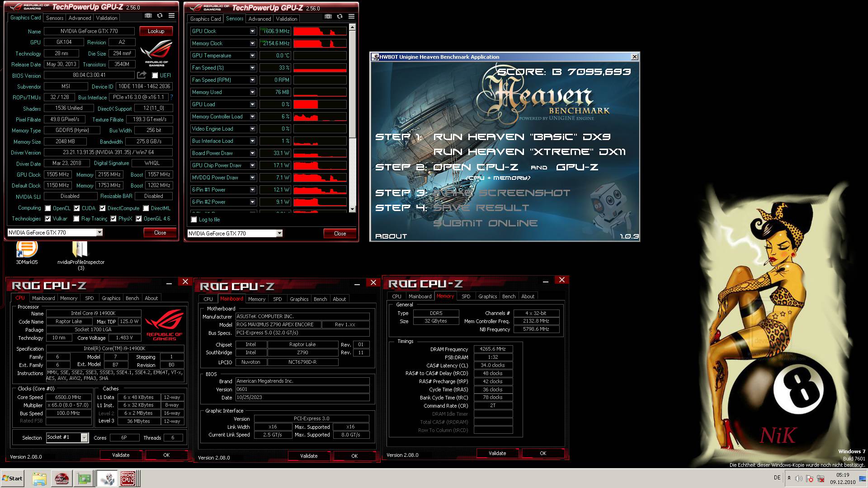Open Socket #1 selection dropdown in CPU-Z
Screen dimensions: 868x488
(x=85, y=437)
